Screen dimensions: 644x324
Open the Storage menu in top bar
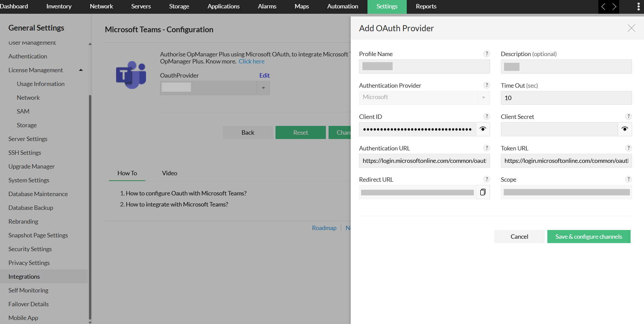[179, 6]
